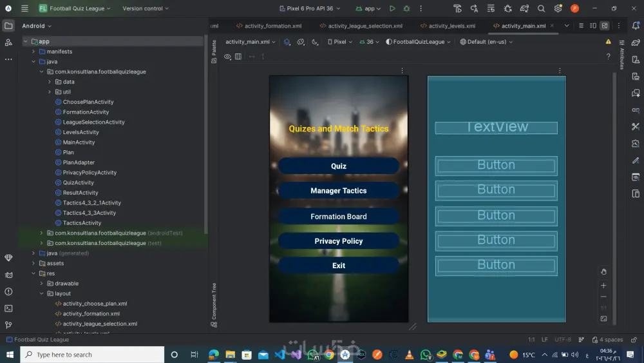Switch editor to design-only view
Viewport: 644px width, 363px height.
click(605, 26)
